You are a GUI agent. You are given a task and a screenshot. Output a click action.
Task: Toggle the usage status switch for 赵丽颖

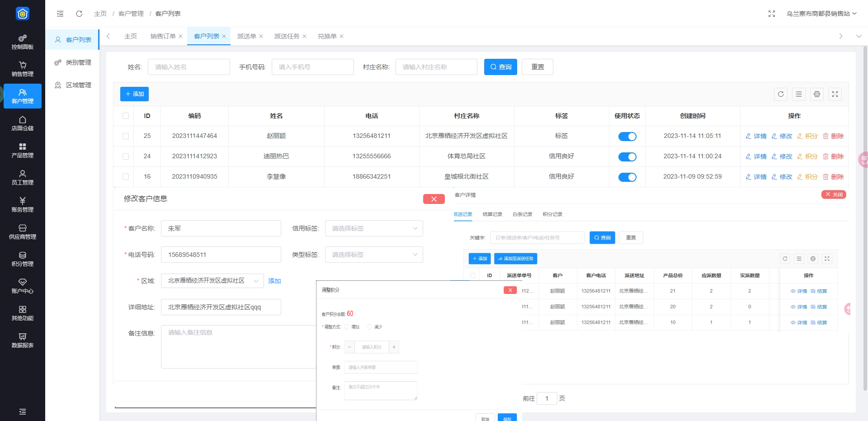pos(627,136)
